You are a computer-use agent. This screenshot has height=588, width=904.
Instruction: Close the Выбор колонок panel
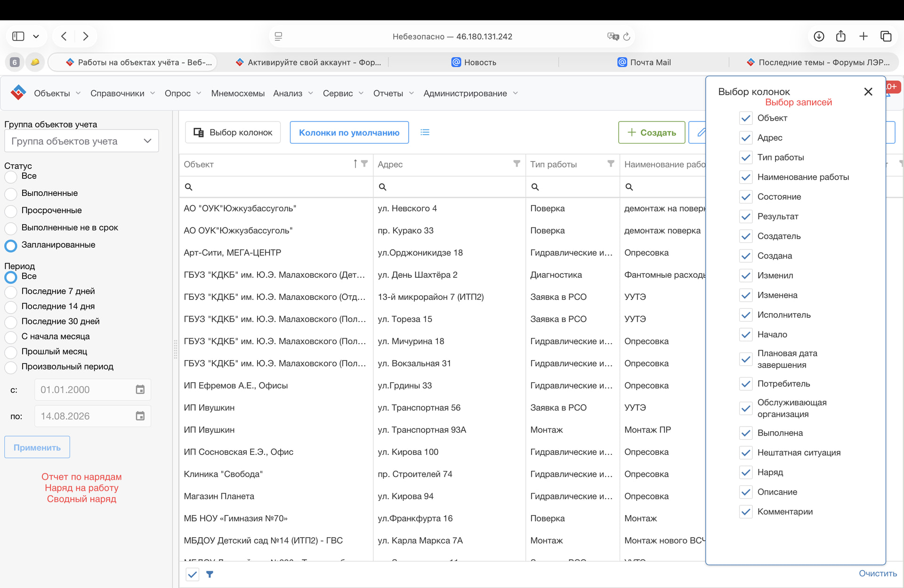tap(868, 92)
